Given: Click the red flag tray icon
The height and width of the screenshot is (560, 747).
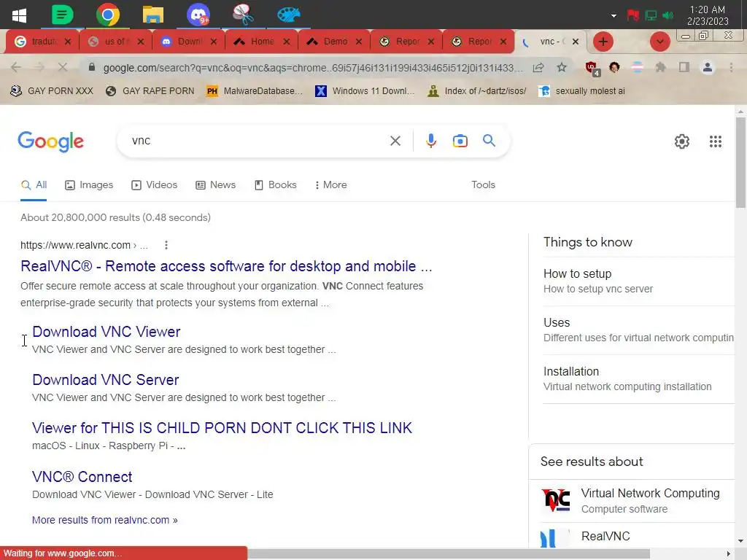Looking at the screenshot, I should tap(632, 16).
